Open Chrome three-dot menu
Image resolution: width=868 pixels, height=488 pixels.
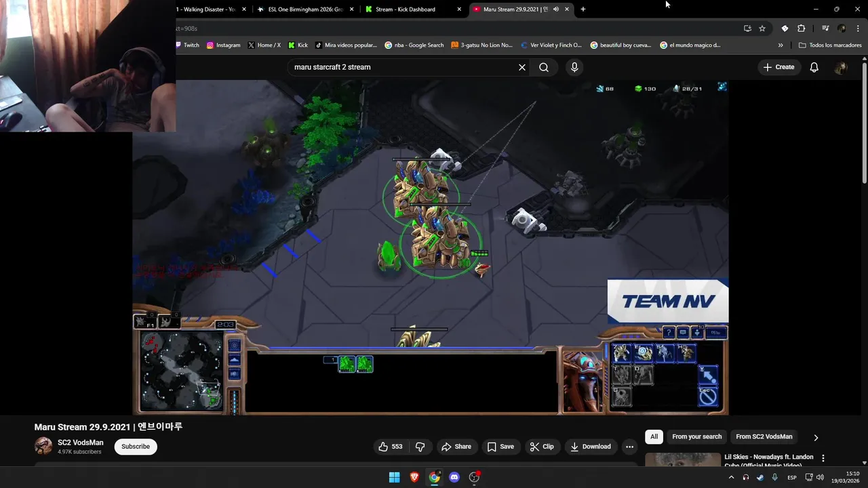(x=858, y=28)
